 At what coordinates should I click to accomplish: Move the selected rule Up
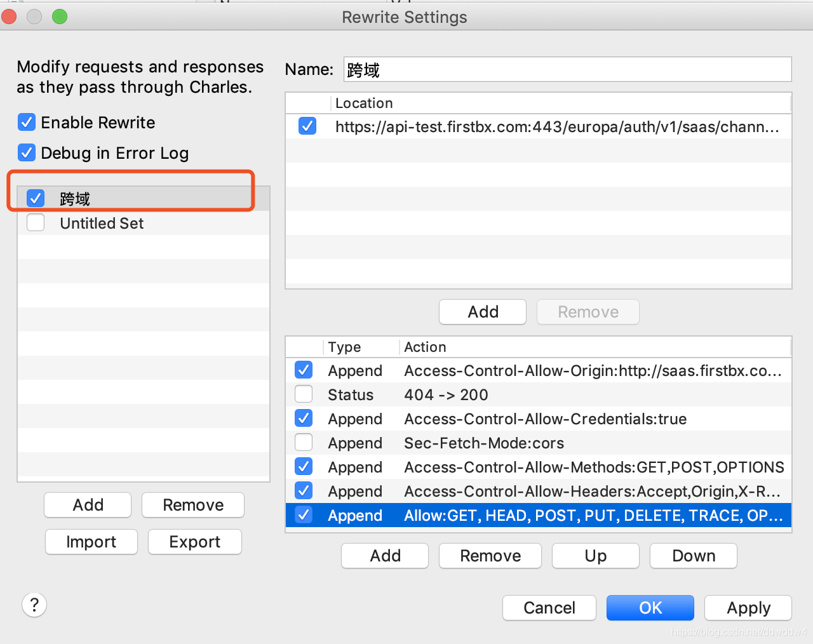tap(596, 556)
